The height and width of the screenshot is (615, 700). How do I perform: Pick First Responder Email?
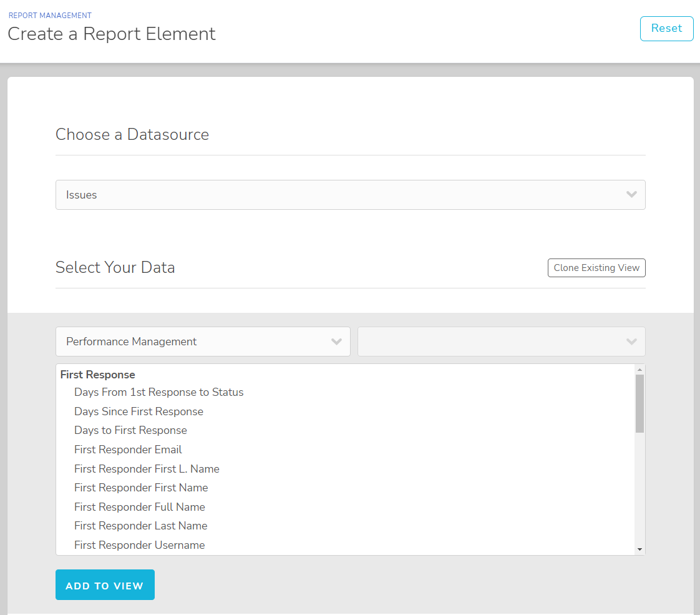tap(128, 450)
